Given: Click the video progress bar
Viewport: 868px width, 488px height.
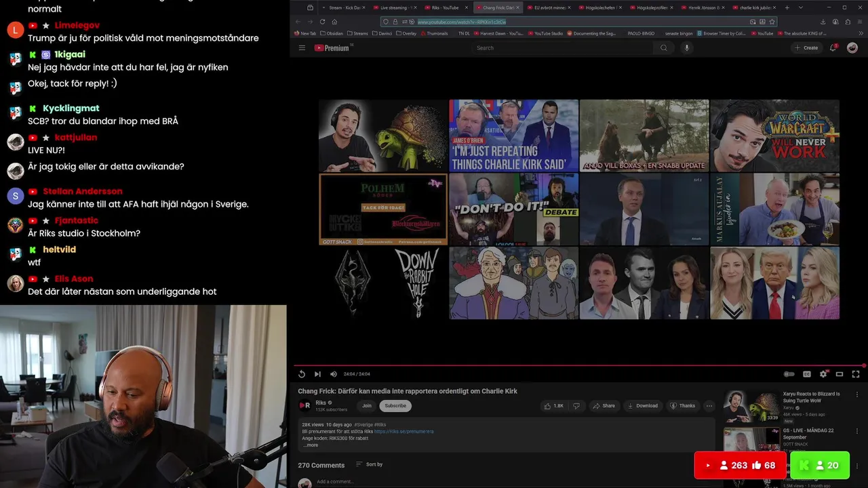Looking at the screenshot, I should point(580,366).
